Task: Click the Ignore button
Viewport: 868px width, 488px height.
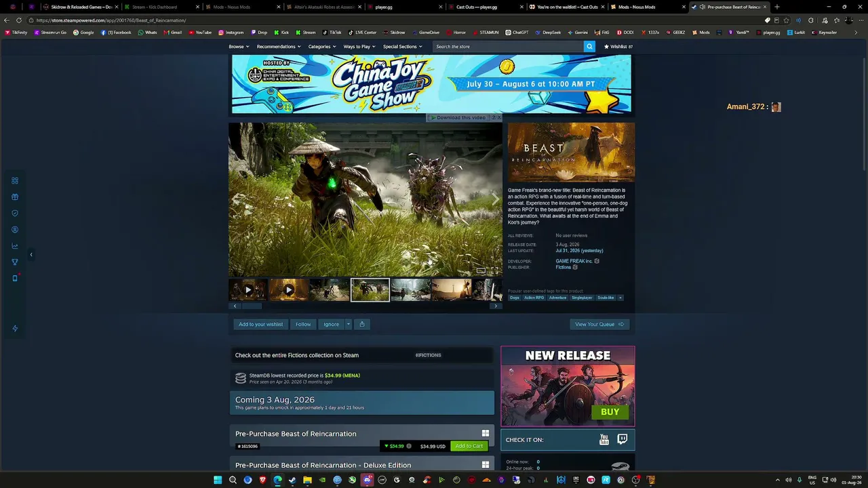Action: 331,324
